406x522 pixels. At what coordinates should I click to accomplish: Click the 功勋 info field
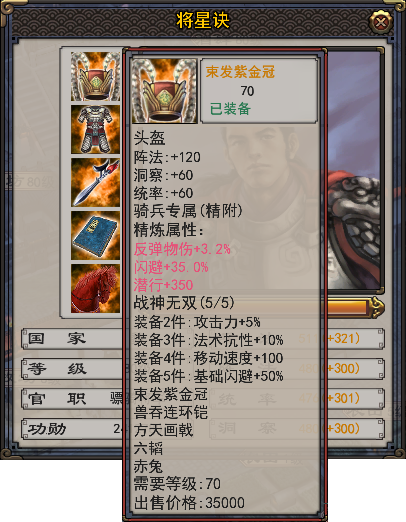click(x=73, y=429)
